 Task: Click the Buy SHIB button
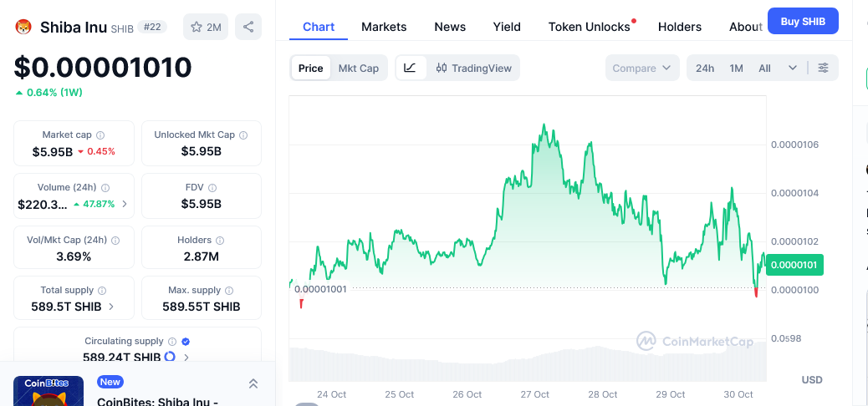point(802,21)
